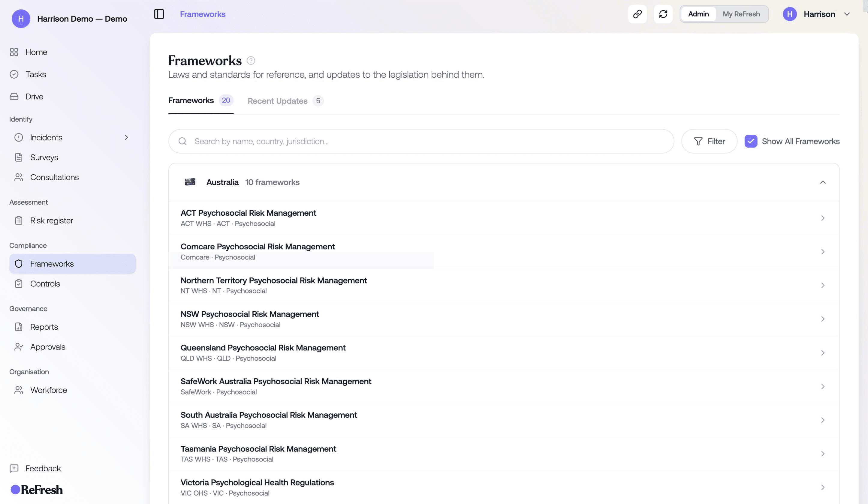This screenshot has width=868, height=504.
Task: Click the Frameworks breadcrumb link
Action: tap(203, 14)
